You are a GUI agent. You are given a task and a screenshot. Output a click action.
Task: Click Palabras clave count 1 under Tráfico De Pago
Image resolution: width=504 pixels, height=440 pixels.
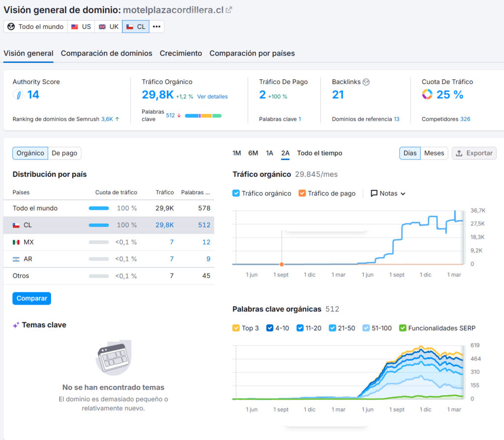(300, 119)
